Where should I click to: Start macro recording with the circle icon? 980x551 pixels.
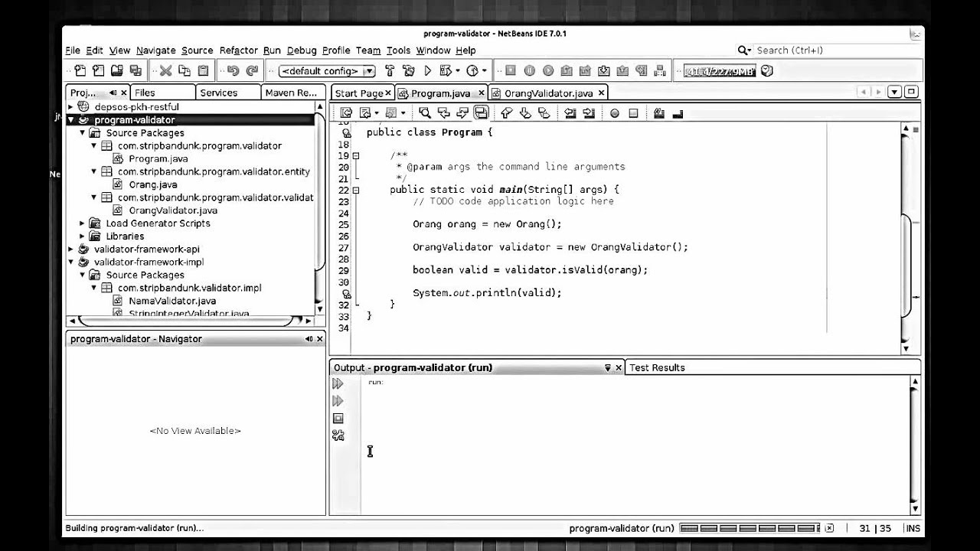pyautogui.click(x=614, y=112)
